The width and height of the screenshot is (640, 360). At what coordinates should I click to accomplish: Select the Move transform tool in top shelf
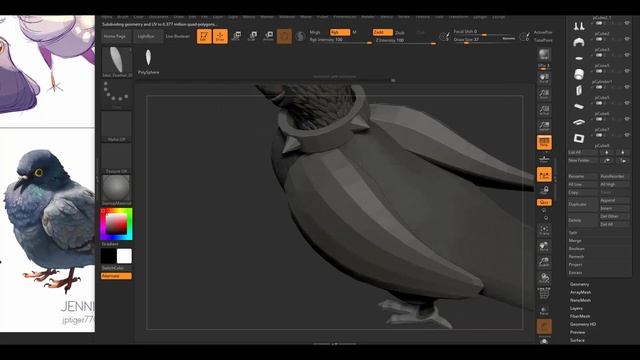pos(236,36)
